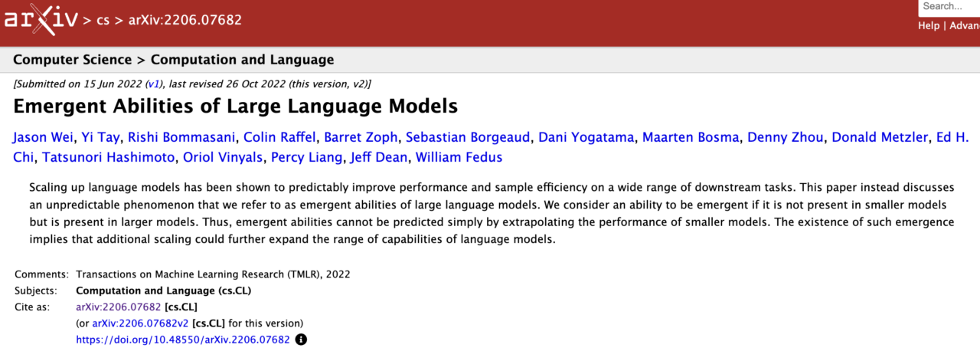This screenshot has height=348, width=980.
Task: Click the arXiv logo in header
Action: pyautogui.click(x=41, y=19)
